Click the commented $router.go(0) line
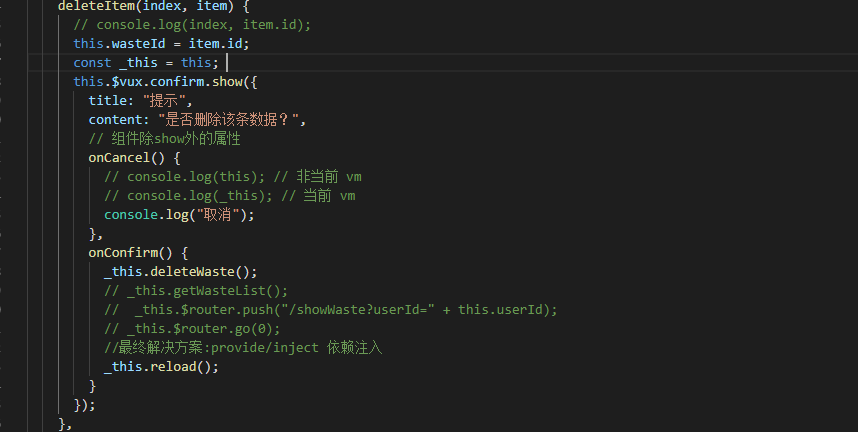The height and width of the screenshot is (432, 858). pos(192,329)
